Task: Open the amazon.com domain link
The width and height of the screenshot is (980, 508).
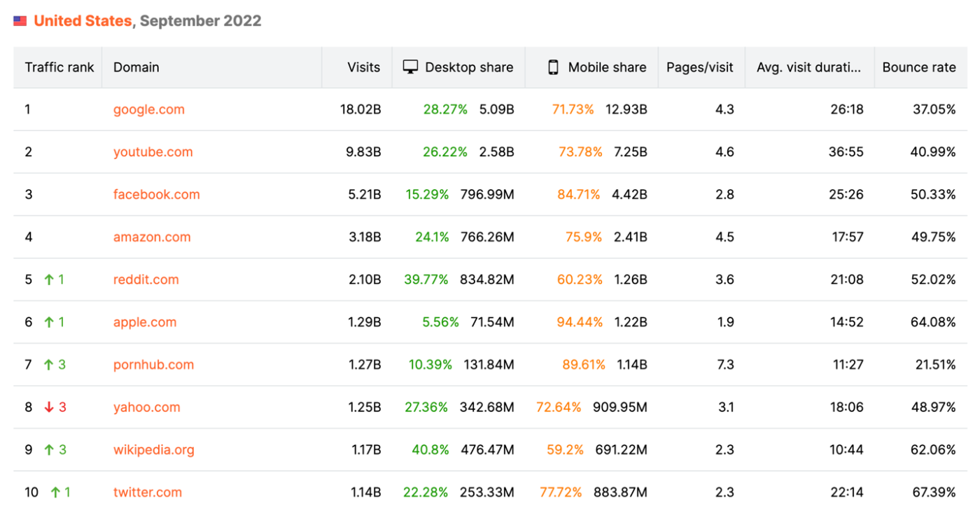Action: (152, 237)
